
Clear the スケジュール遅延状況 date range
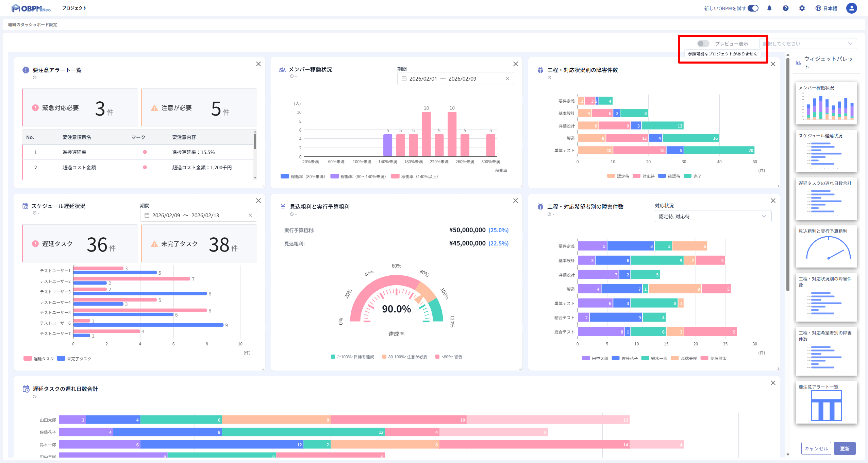[x=250, y=215]
